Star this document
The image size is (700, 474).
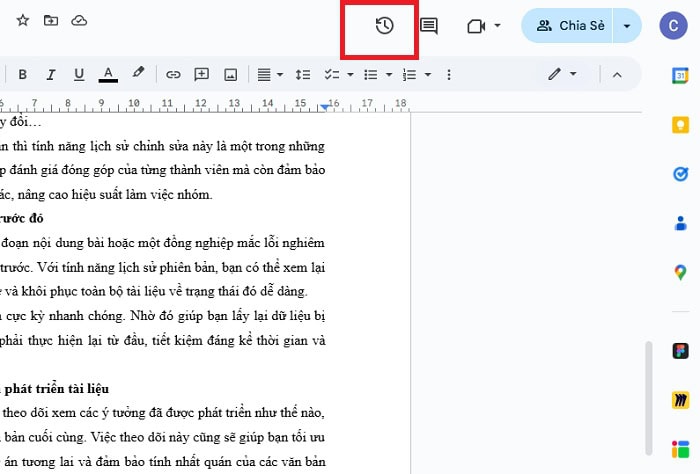[x=23, y=21]
